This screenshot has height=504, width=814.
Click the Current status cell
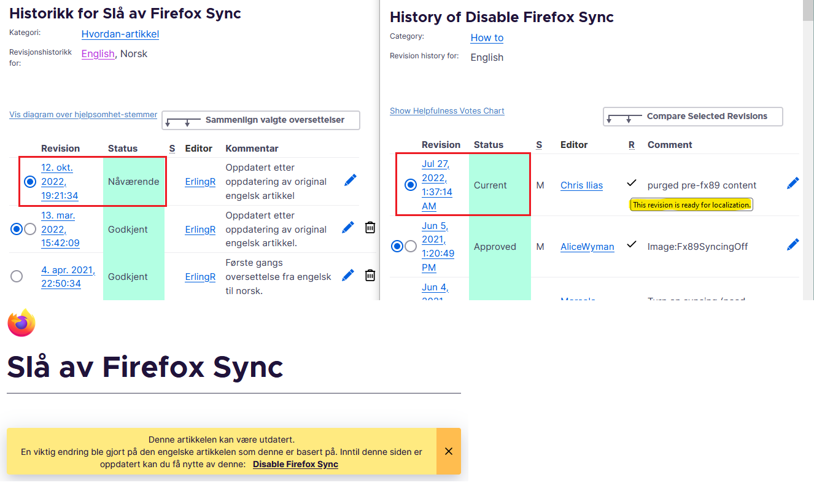pyautogui.click(x=499, y=185)
